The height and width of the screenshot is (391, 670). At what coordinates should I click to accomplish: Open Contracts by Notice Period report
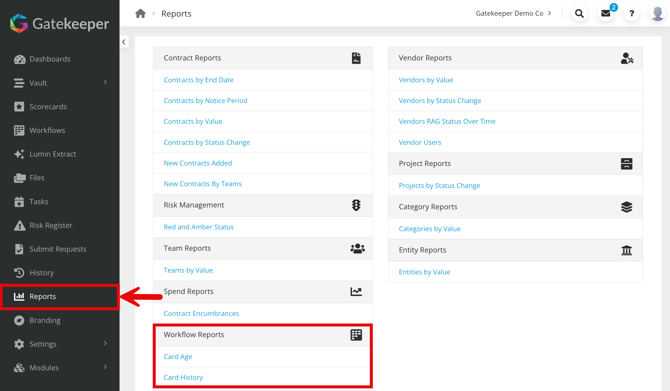coord(205,100)
